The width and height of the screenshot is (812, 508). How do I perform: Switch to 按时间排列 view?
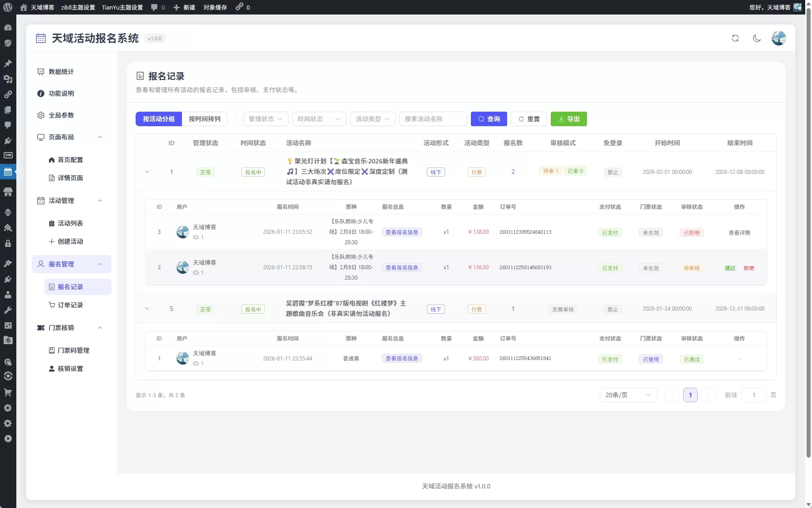point(205,119)
